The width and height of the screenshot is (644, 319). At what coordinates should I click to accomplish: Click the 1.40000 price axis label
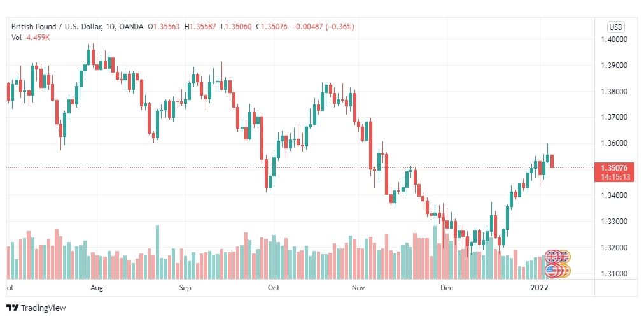(x=613, y=39)
